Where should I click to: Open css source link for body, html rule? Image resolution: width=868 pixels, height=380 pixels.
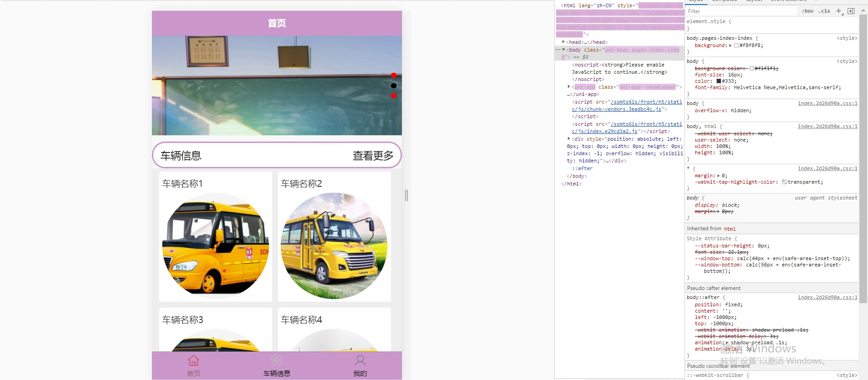tap(828, 126)
